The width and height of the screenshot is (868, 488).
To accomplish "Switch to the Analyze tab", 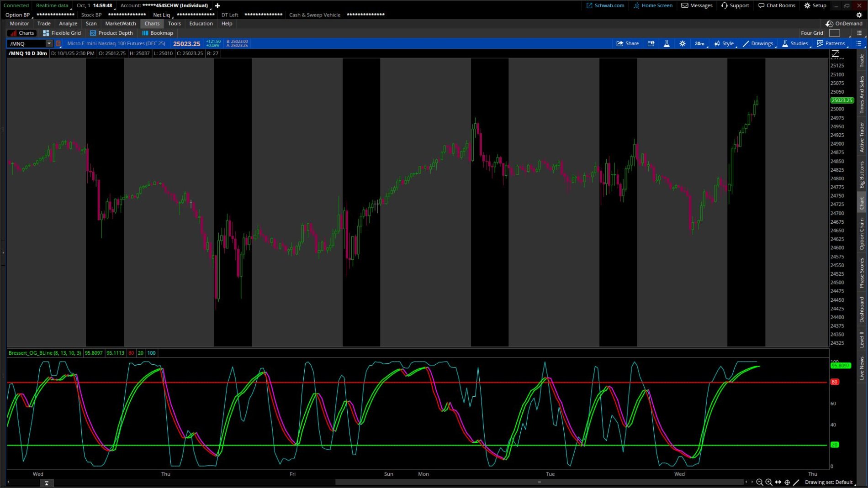I will [68, 23].
